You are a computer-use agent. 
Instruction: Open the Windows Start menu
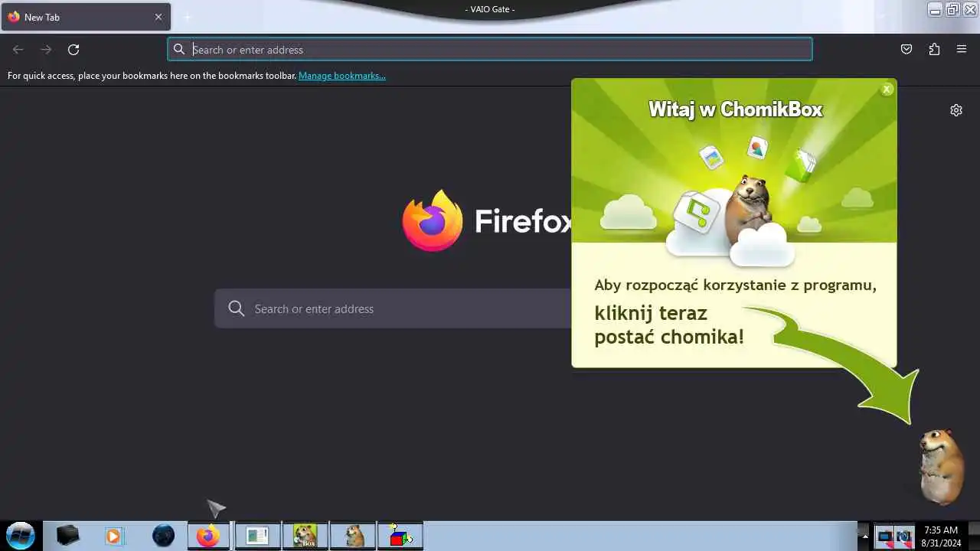point(21,535)
